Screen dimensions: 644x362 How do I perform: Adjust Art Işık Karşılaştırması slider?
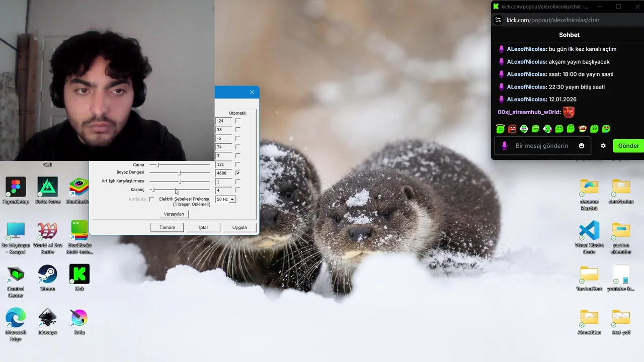pyautogui.click(x=180, y=182)
